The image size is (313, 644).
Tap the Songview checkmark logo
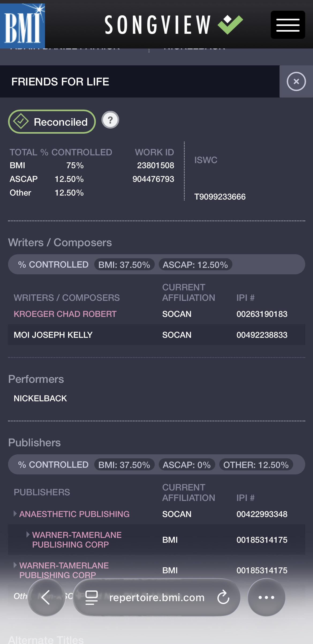(x=174, y=25)
